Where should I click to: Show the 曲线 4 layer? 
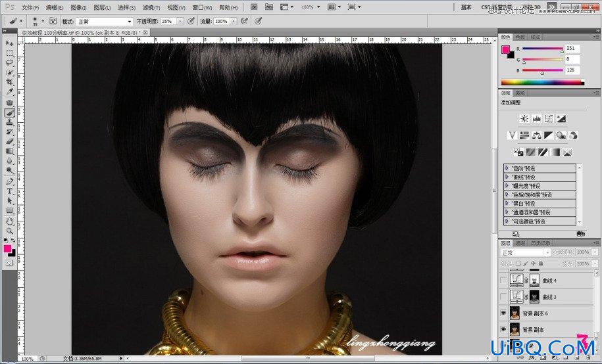pyautogui.click(x=503, y=281)
